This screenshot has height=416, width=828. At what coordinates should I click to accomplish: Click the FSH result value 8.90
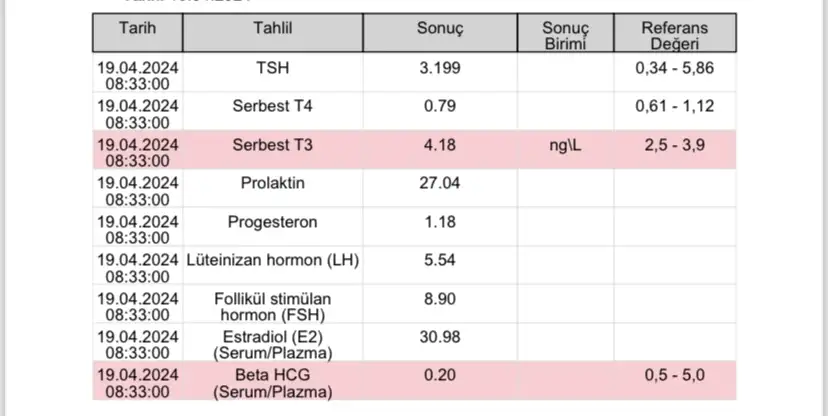point(440,299)
